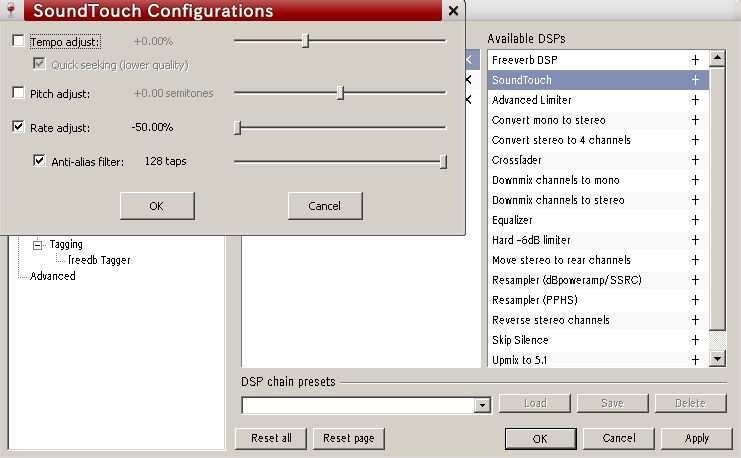Load the selected DSP chain preset
Viewport: 741px width, 458px height.
point(535,403)
